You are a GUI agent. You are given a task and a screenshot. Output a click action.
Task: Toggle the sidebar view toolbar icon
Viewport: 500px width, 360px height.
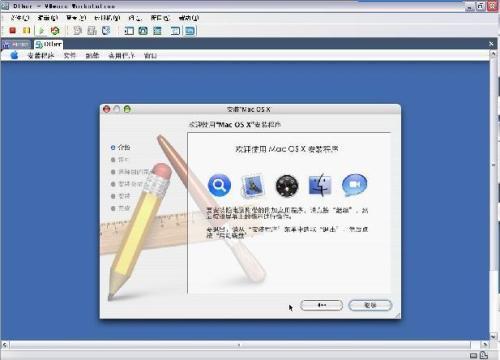[129, 31]
